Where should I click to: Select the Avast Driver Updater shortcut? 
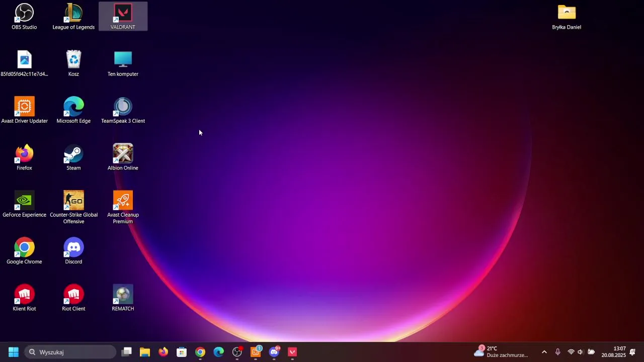pyautogui.click(x=24, y=111)
